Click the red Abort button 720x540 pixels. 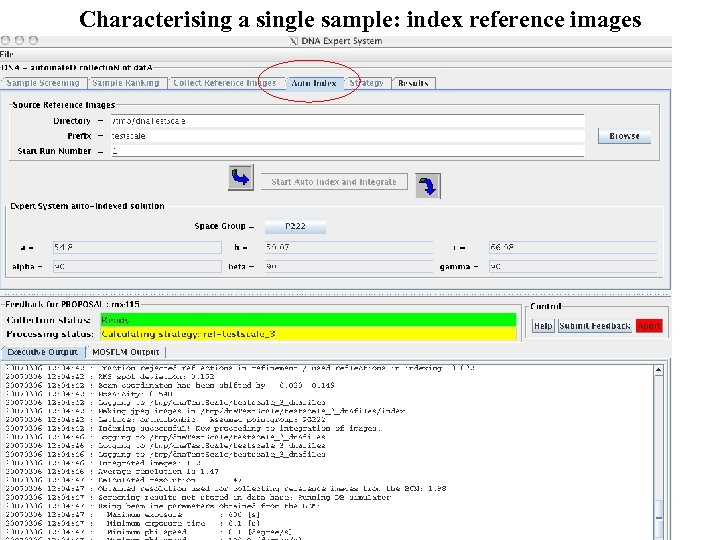tap(649, 326)
